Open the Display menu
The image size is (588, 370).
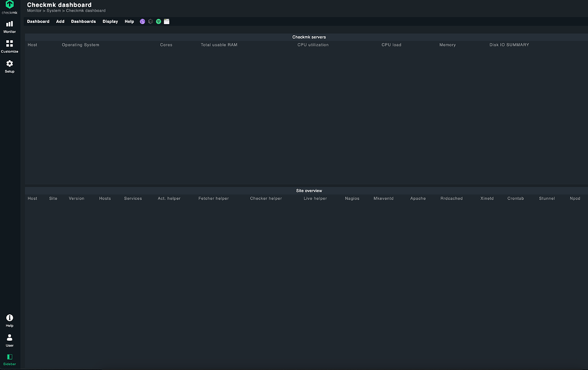point(110,21)
